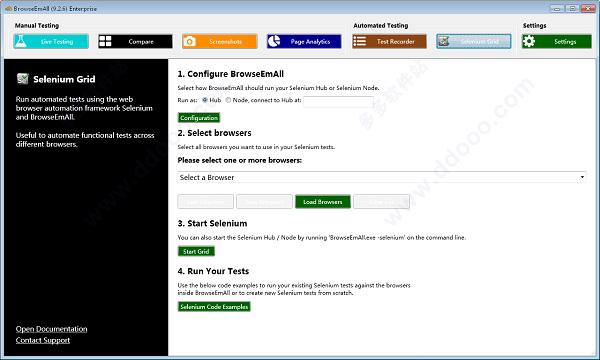
Task: Maximize the BrowseEmAll window
Action: point(572,8)
